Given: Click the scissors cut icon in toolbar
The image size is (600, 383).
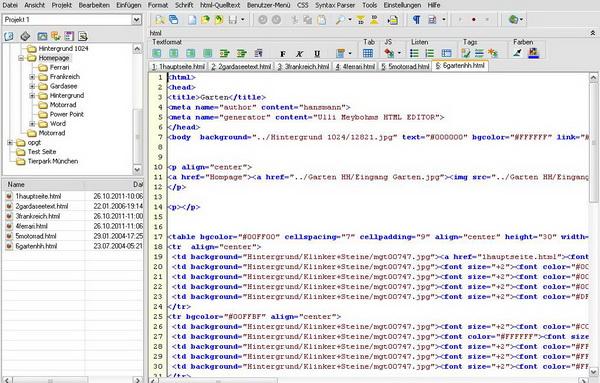Looking at the screenshot, I should (x=294, y=20).
